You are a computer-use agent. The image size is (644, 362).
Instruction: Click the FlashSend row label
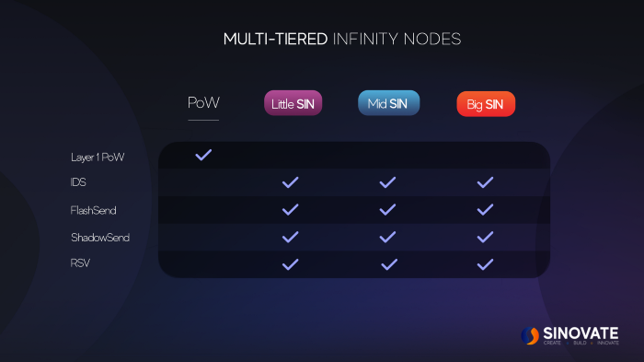point(93,210)
